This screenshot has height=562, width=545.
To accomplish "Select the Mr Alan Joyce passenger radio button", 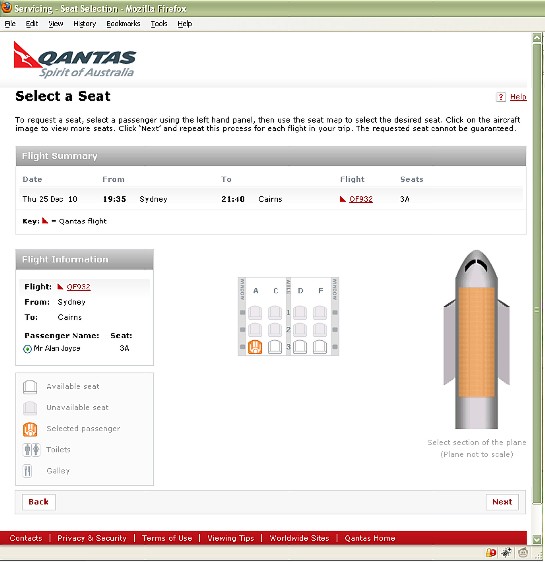I will click(x=27, y=349).
